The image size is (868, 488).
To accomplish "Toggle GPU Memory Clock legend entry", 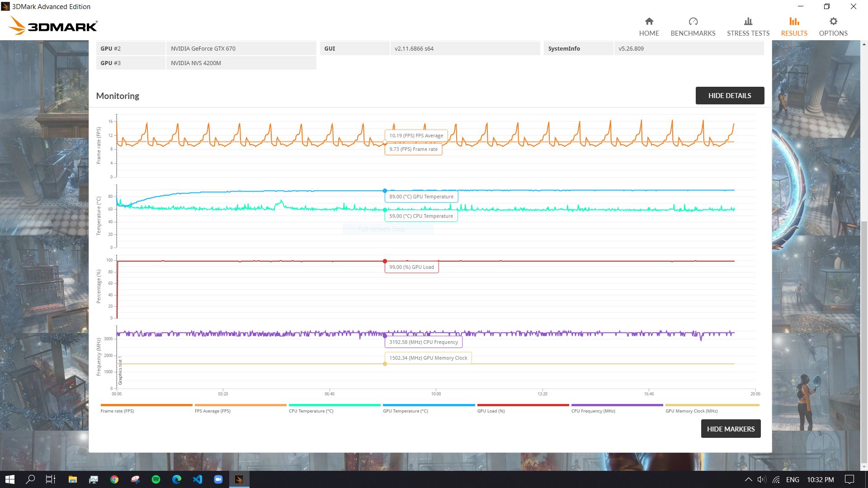I will click(x=691, y=411).
